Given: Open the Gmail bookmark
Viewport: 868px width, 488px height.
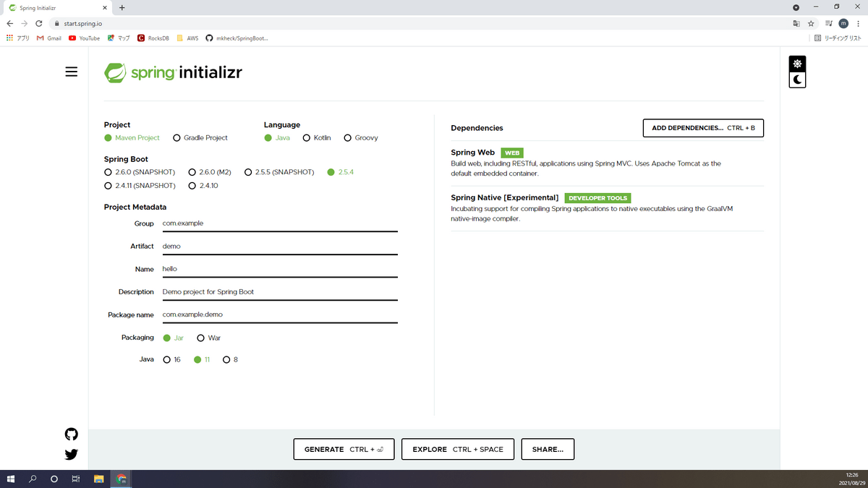Looking at the screenshot, I should (x=49, y=38).
